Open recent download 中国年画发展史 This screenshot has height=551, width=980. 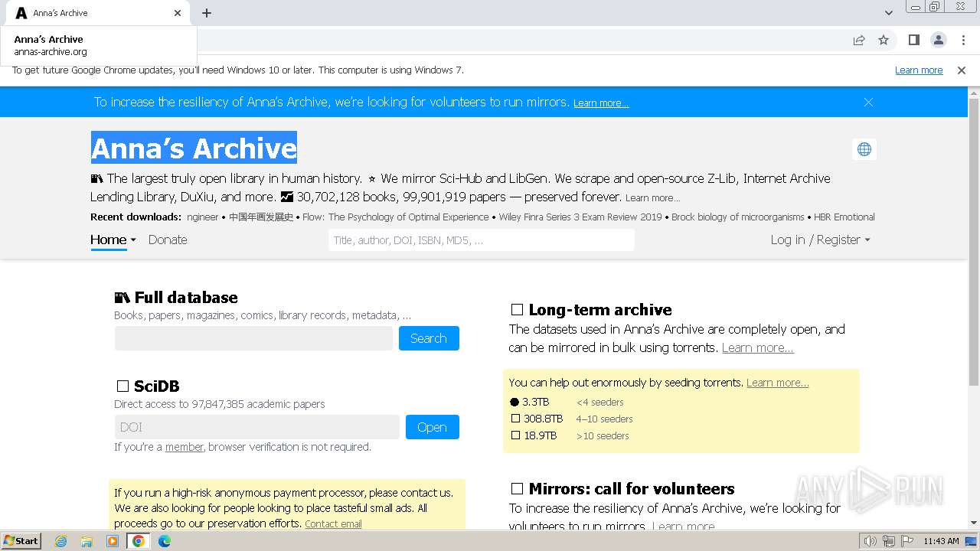click(261, 217)
